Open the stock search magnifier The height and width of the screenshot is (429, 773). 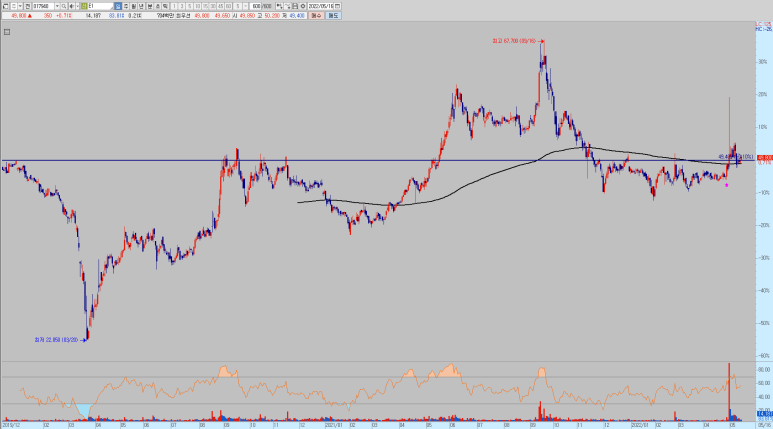coord(64,6)
